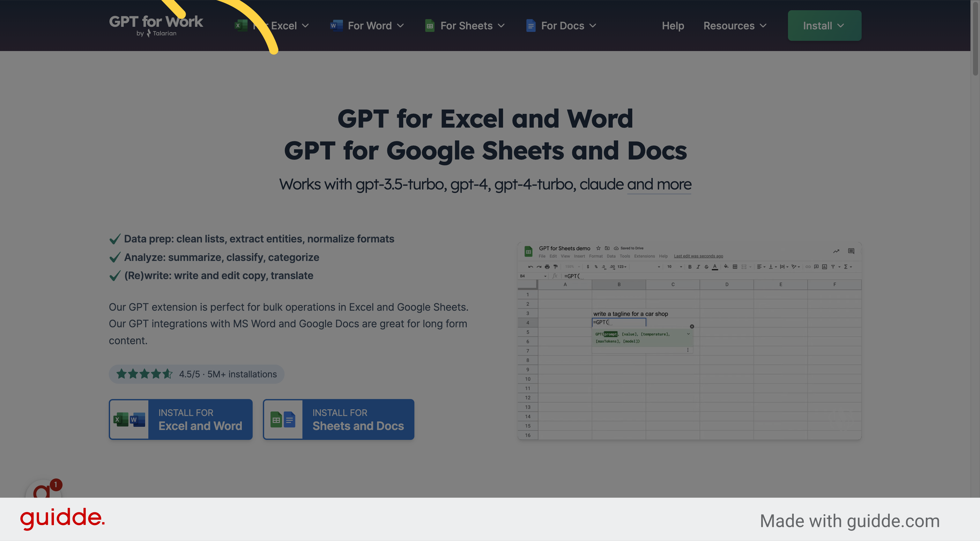The width and height of the screenshot is (980, 541).
Task: Open the Resources dropdown
Action: coord(735,26)
